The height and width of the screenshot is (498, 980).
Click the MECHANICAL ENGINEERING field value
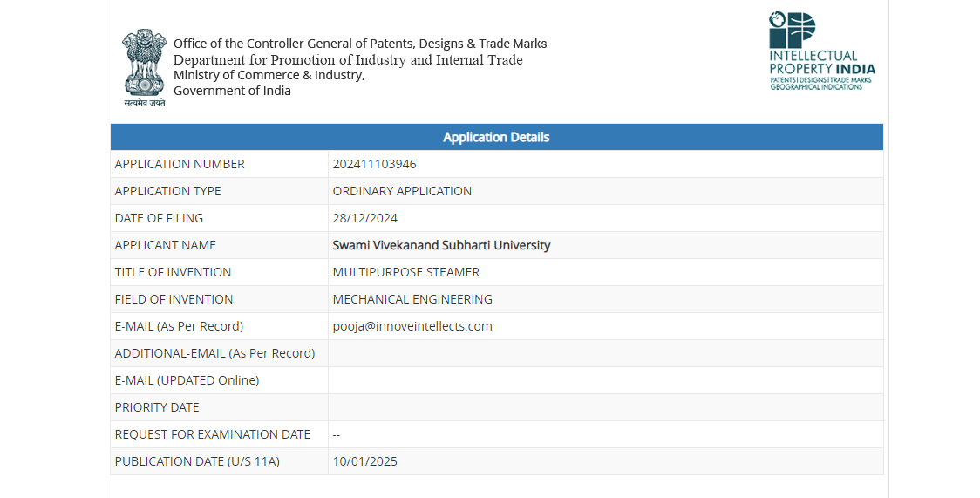[x=412, y=299]
